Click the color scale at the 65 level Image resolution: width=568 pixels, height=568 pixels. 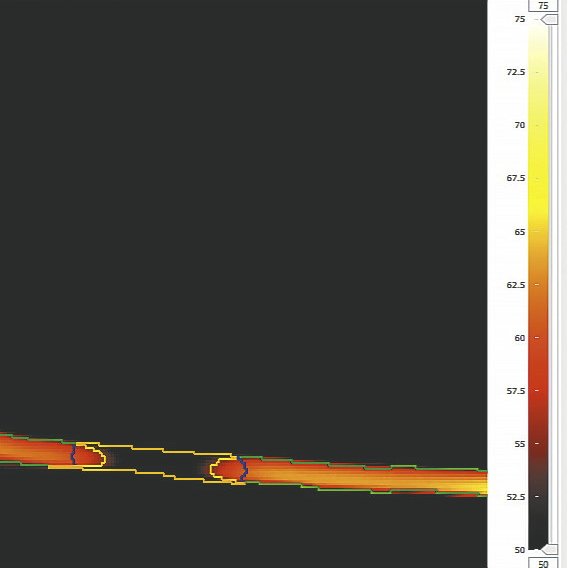coord(537,231)
